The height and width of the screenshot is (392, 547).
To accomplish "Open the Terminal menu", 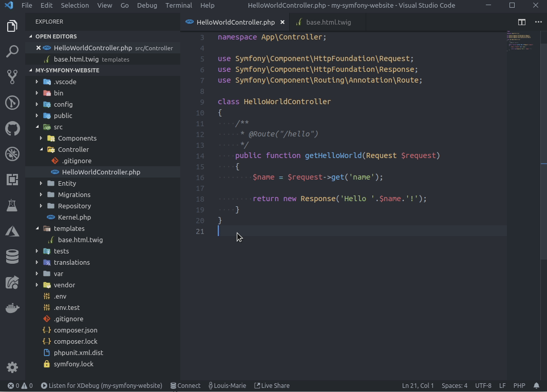I will click(x=179, y=5).
